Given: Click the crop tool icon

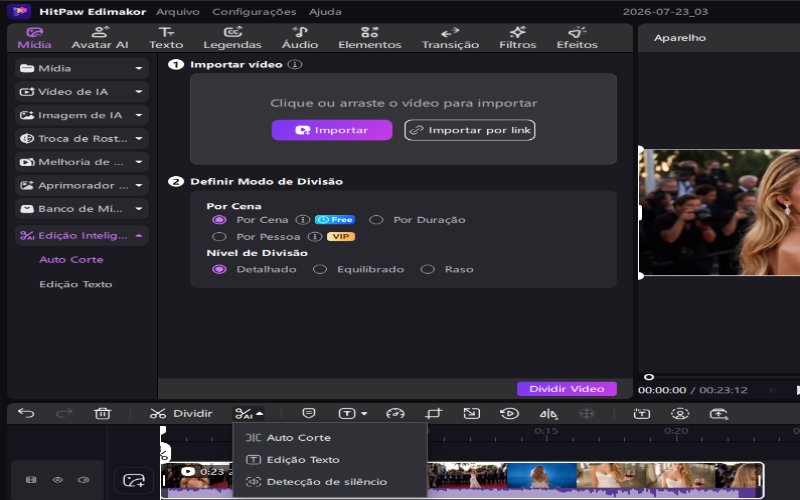Looking at the screenshot, I should pyautogui.click(x=434, y=414).
